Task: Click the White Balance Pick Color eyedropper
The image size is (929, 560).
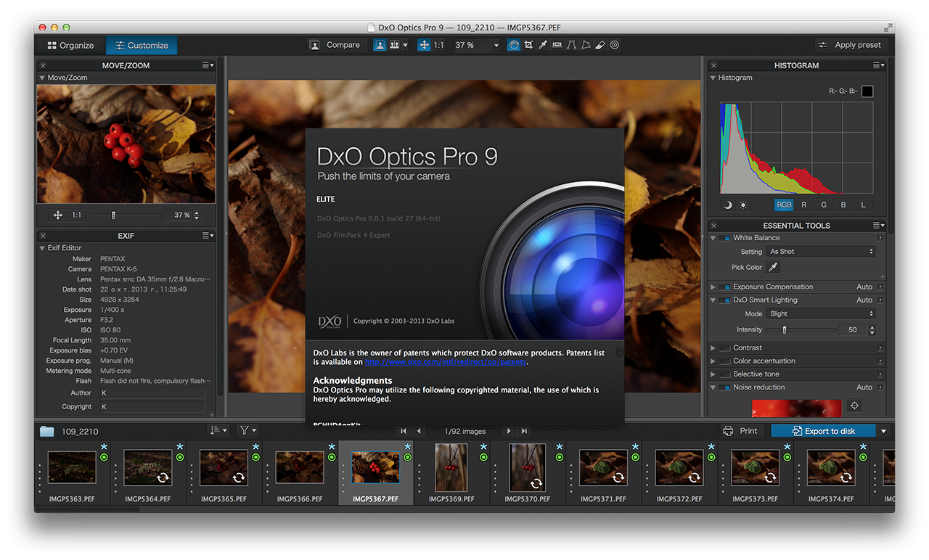Action: tap(773, 267)
